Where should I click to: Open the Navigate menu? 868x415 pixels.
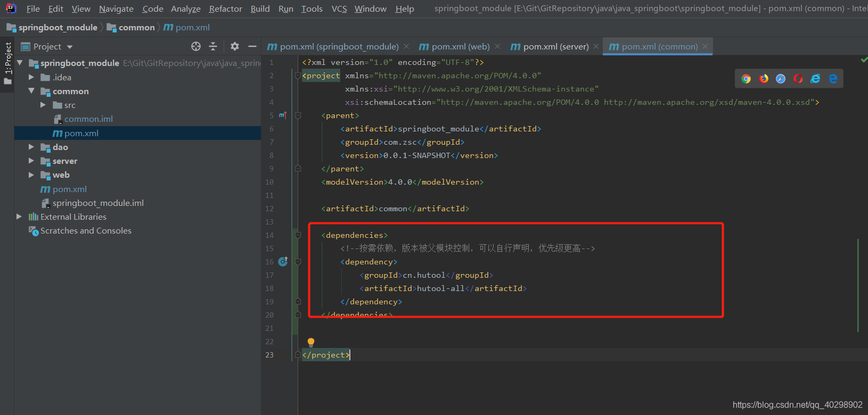tap(116, 9)
